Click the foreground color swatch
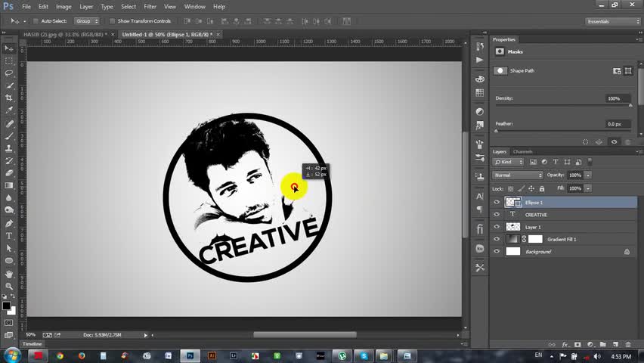 coord(6,306)
